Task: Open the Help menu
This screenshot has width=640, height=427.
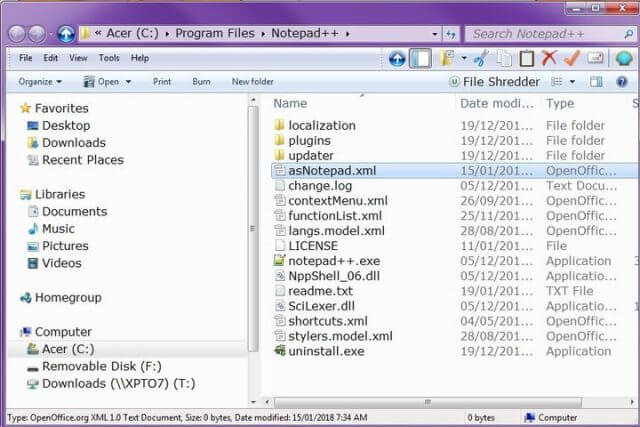Action: point(140,58)
